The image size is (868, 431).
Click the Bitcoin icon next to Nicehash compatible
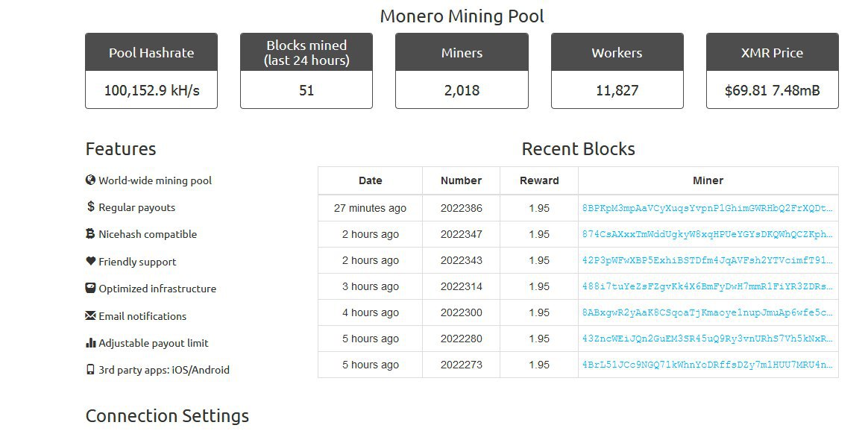point(91,233)
